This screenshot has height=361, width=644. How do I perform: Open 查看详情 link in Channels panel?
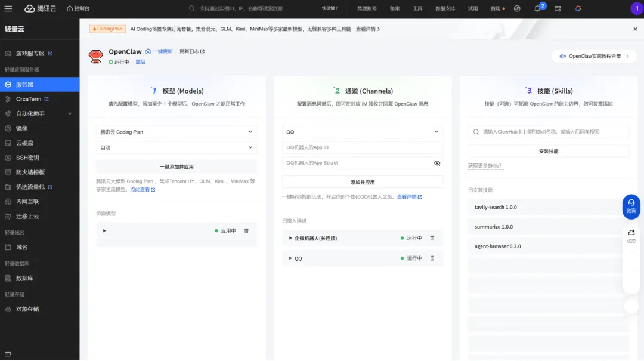point(409,197)
